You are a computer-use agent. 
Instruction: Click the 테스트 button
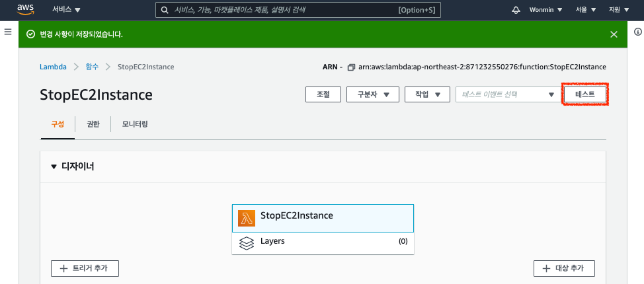585,94
